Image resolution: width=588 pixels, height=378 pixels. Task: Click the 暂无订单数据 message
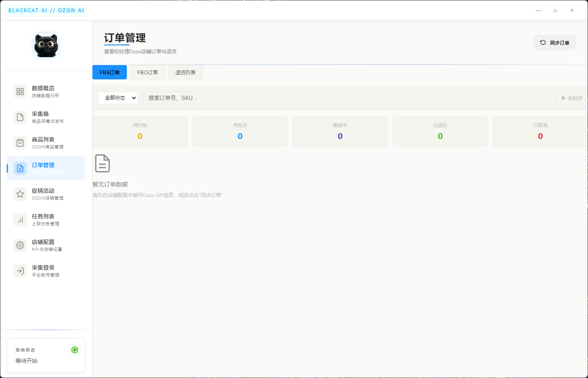pyautogui.click(x=110, y=184)
